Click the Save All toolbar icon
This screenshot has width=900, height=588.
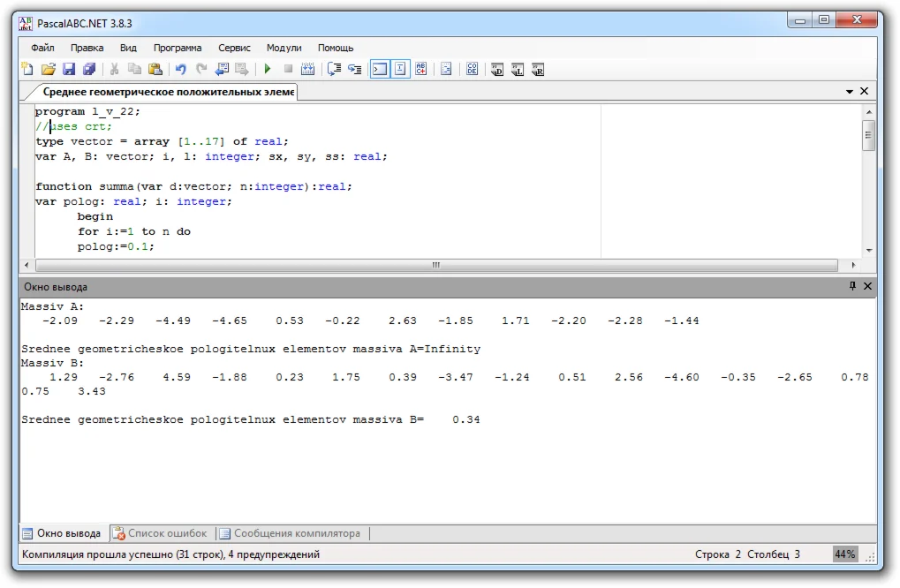click(x=89, y=69)
